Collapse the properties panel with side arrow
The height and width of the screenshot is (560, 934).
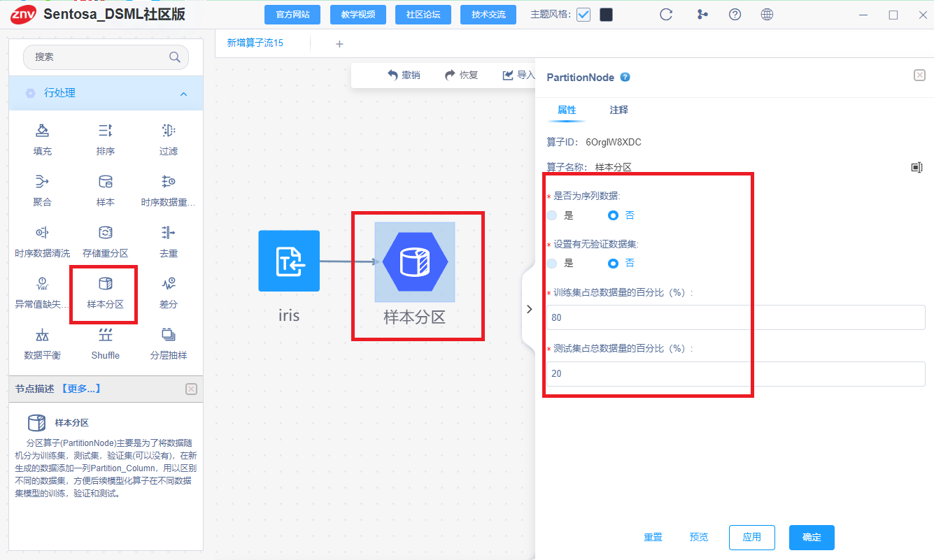tap(529, 309)
